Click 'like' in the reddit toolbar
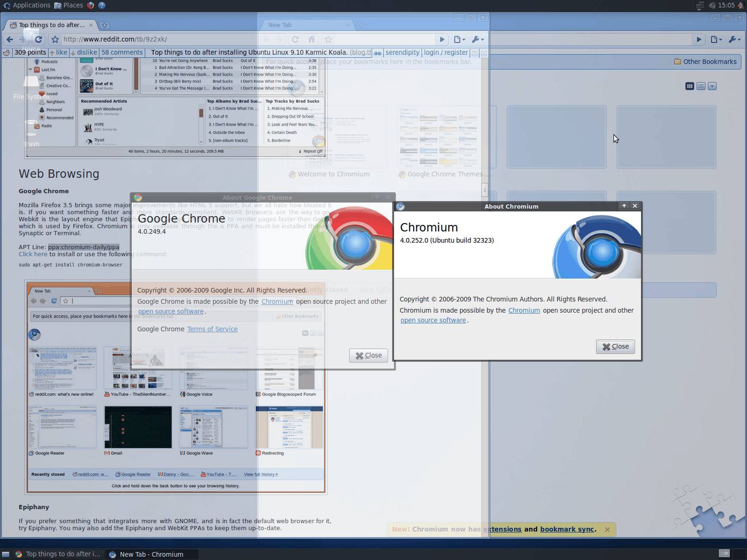This screenshot has height=560, width=747. click(59, 53)
